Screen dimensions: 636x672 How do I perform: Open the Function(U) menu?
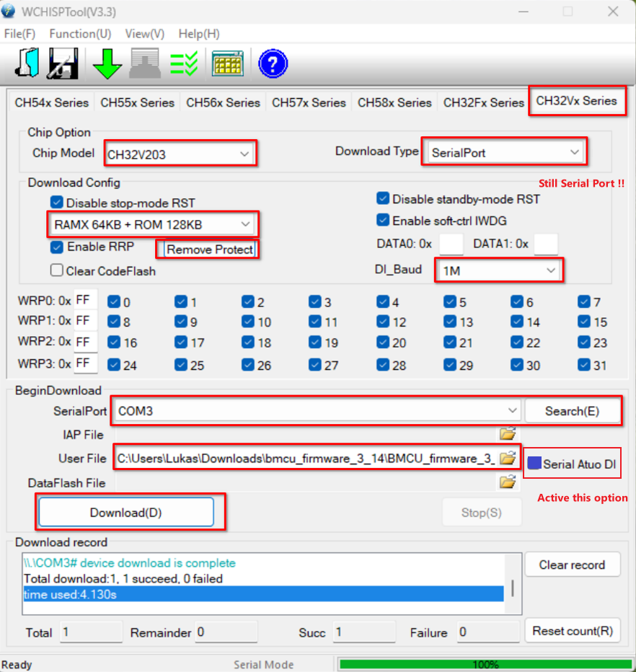(x=80, y=34)
